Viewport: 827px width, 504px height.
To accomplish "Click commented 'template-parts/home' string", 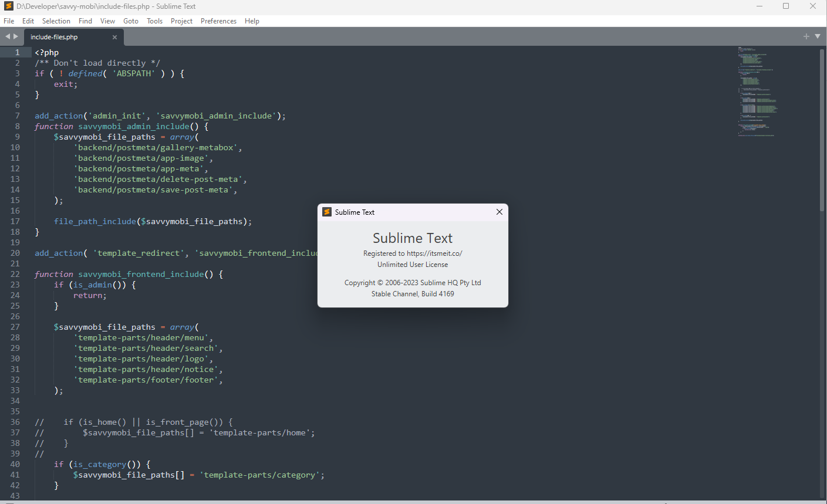I will pyautogui.click(x=259, y=432).
